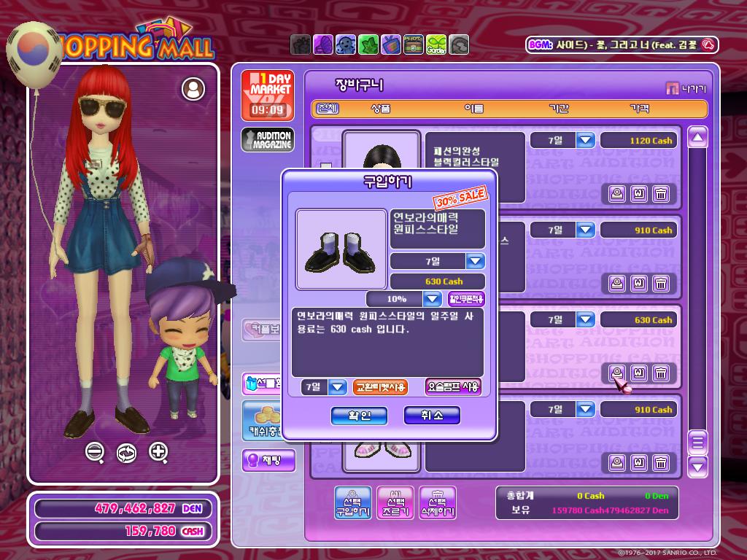Click 선택 구입하기 button
The image size is (747, 560).
point(352,503)
